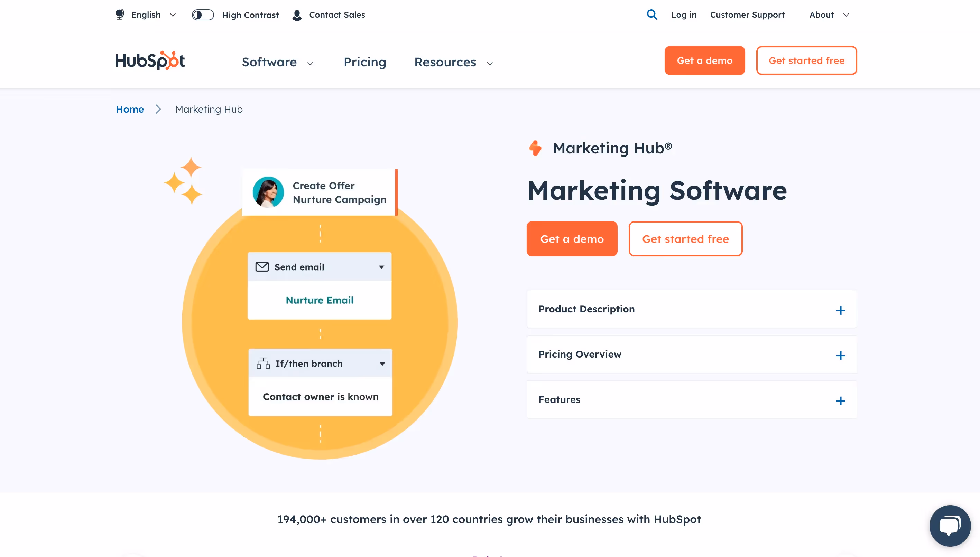This screenshot has width=980, height=557.
Task: Click the Marketing Hub lightning icon
Action: pos(535,148)
